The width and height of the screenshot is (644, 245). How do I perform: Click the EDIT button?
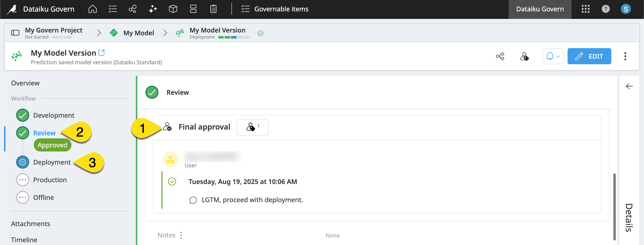[589, 56]
